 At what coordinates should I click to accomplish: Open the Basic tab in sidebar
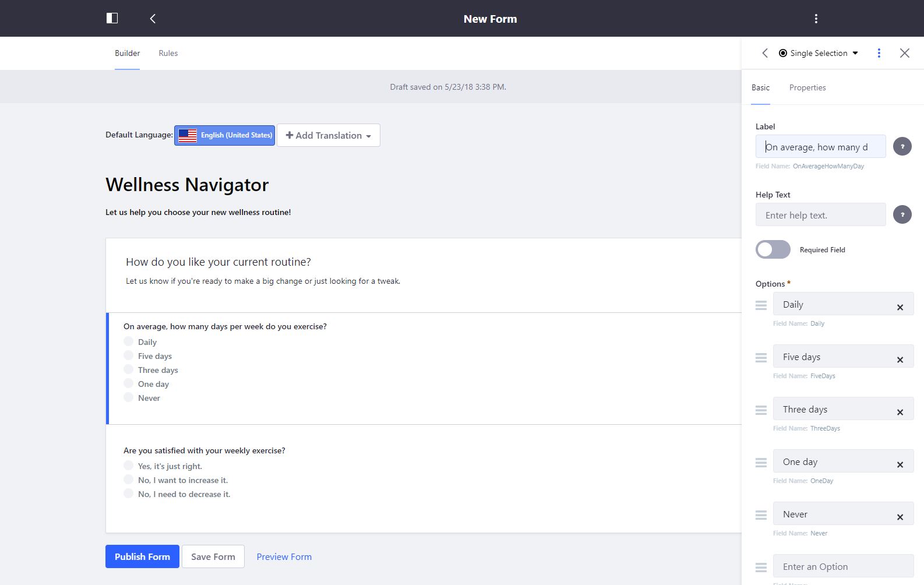click(x=760, y=87)
